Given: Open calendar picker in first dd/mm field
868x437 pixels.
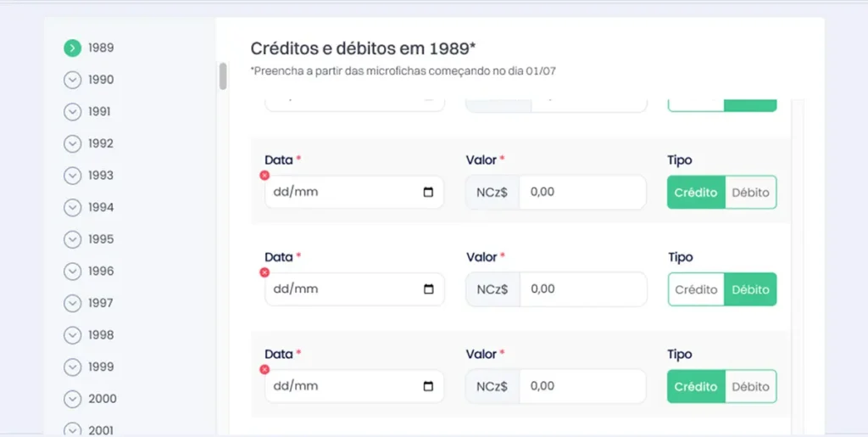Looking at the screenshot, I should point(428,192).
